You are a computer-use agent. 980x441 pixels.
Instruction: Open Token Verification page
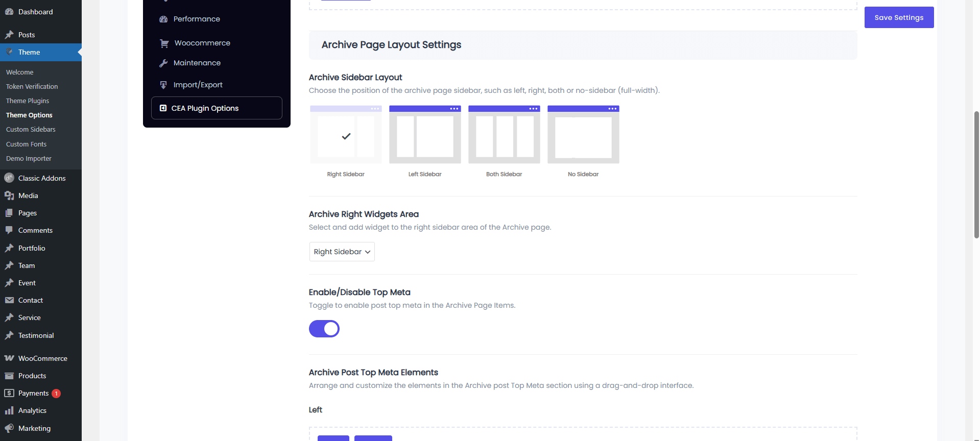32,87
